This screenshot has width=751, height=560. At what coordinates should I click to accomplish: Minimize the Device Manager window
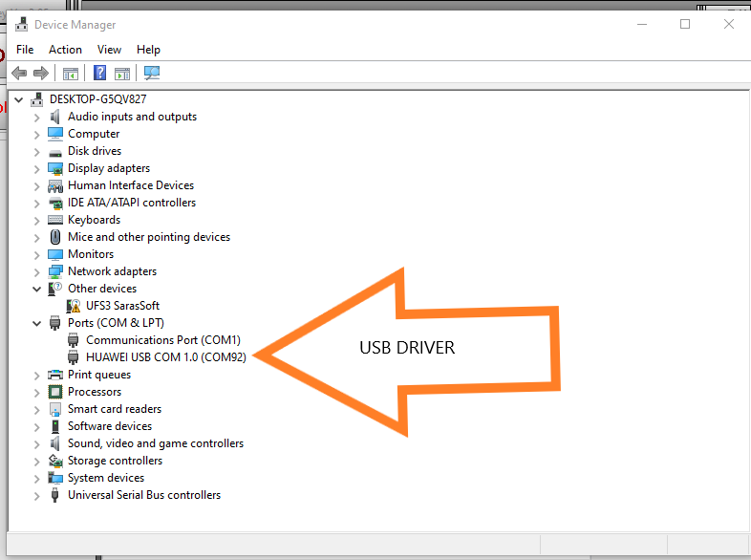click(642, 24)
